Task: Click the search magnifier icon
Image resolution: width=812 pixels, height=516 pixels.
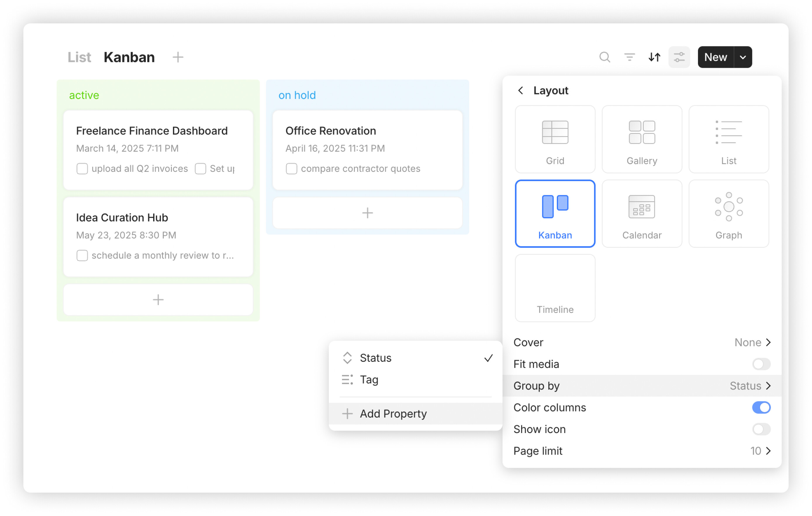Action: tap(605, 57)
